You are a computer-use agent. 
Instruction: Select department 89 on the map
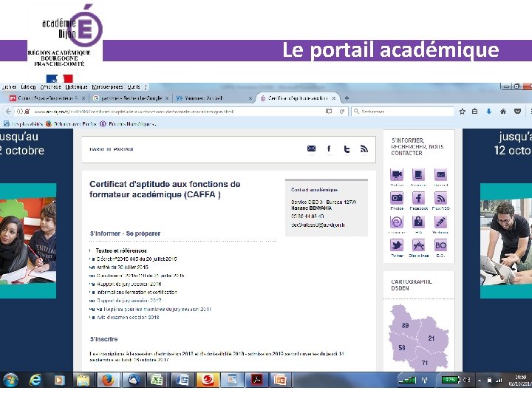coord(405,325)
